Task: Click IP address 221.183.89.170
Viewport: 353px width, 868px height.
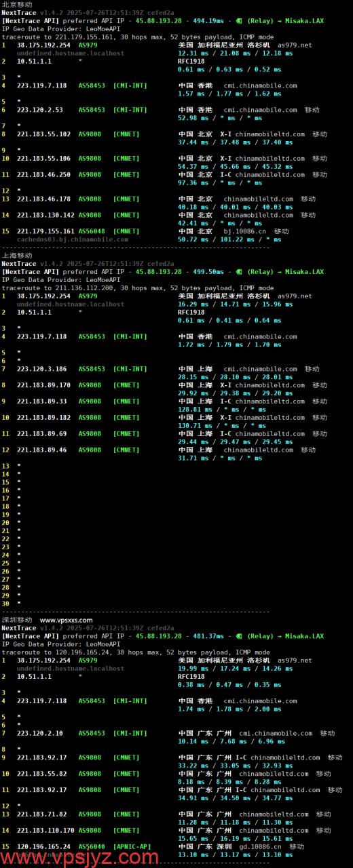Action: (x=44, y=385)
